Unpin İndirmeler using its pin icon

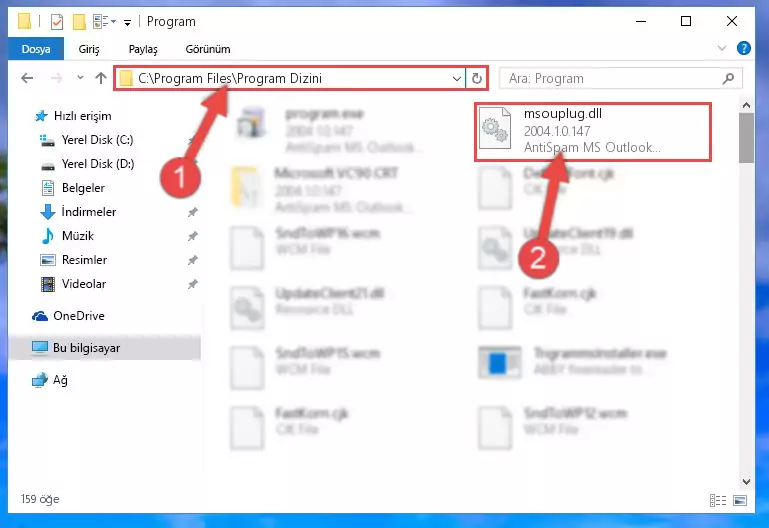tap(193, 212)
